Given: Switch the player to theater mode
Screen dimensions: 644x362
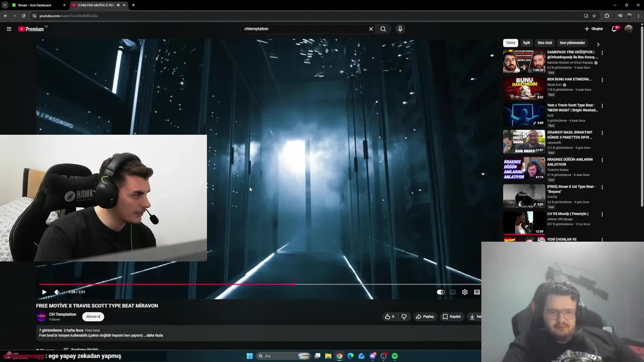Looking at the screenshot, I should click(477, 292).
